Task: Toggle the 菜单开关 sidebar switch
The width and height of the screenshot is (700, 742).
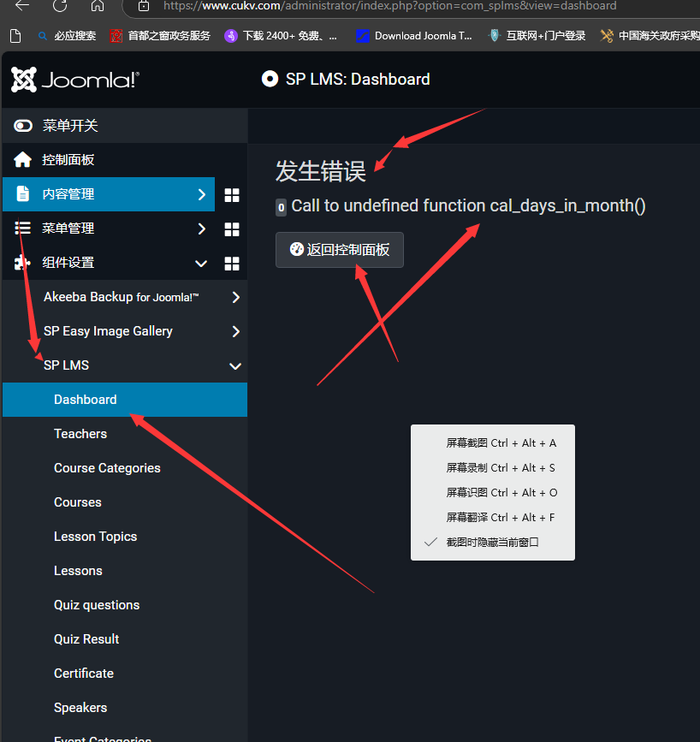Action: tap(23, 126)
